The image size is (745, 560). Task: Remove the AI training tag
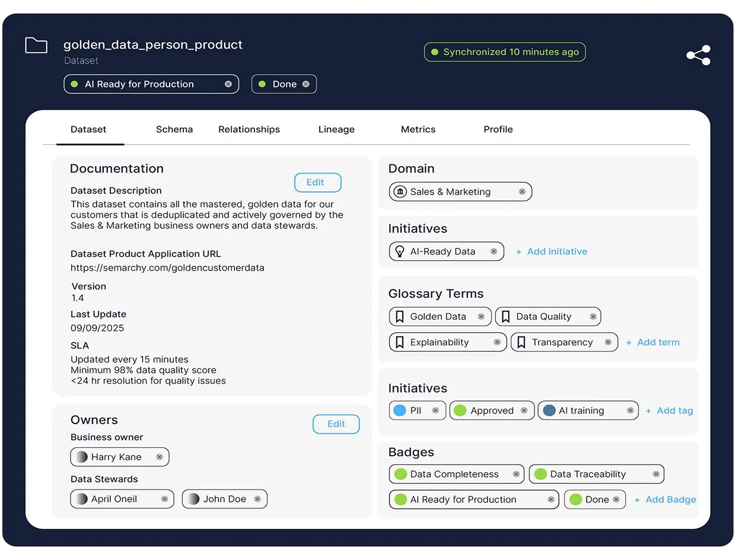pyautogui.click(x=630, y=411)
